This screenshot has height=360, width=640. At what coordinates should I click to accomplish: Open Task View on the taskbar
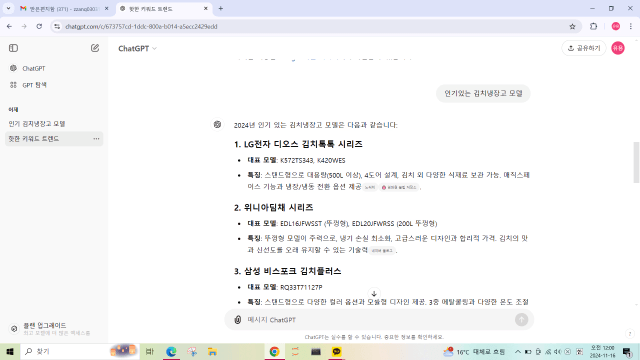[150, 351]
